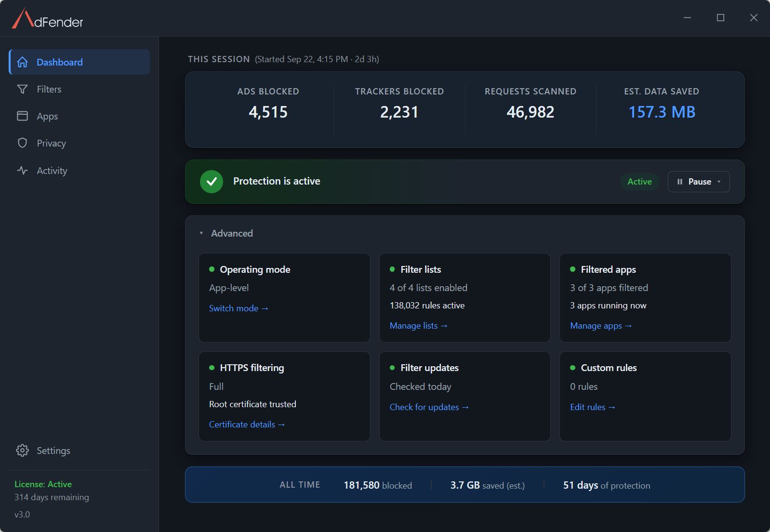The width and height of the screenshot is (770, 532).
Task: Click the Filters funnel icon
Action: tap(22, 89)
